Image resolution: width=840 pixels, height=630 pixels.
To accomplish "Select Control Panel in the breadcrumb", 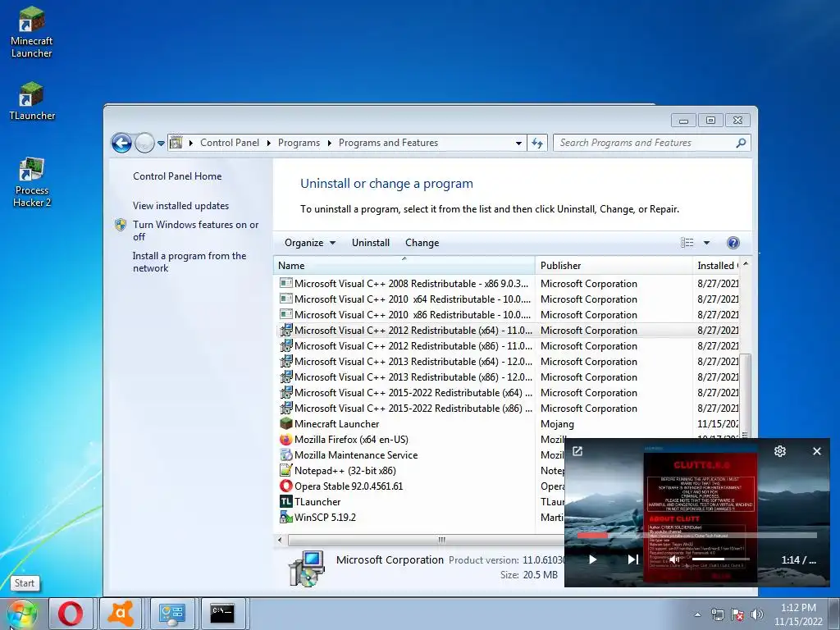I will click(x=230, y=143).
